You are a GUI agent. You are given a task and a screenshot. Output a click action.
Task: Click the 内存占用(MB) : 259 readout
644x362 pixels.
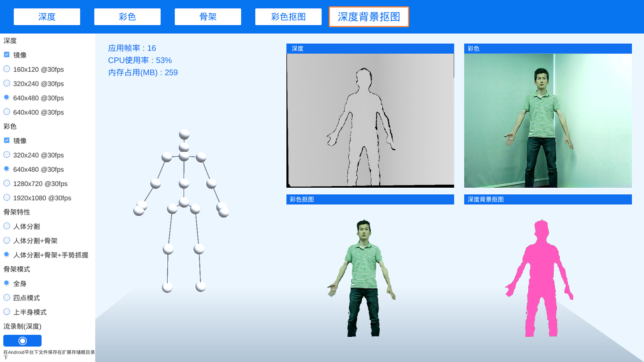click(x=143, y=72)
